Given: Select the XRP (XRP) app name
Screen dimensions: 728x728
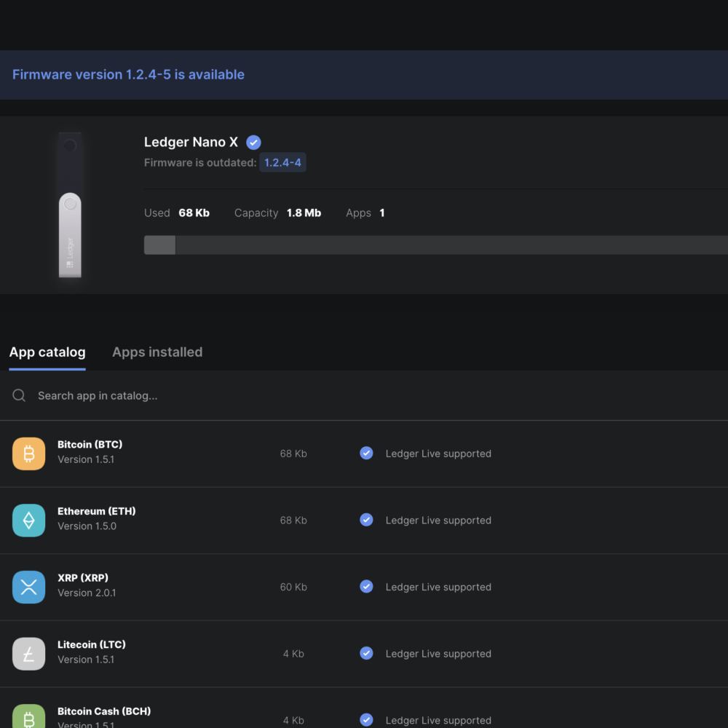Looking at the screenshot, I should 83,578.
